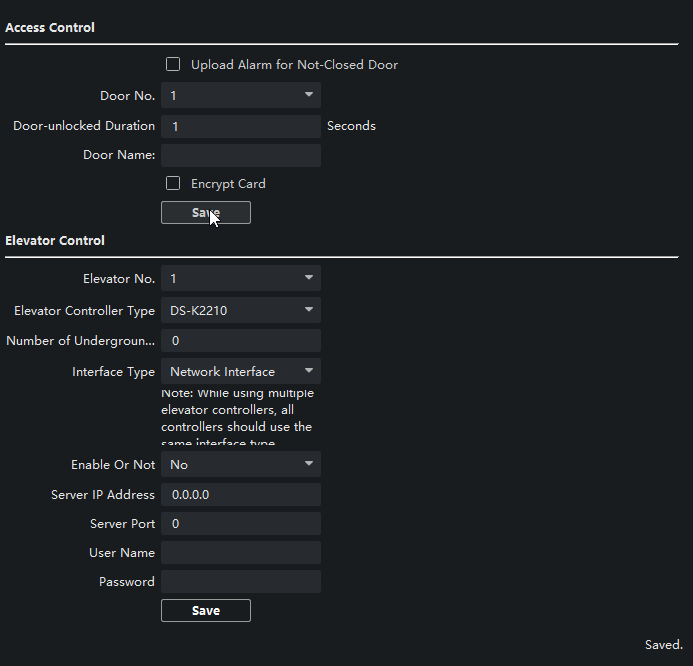Open Elevator Controller Type dropdown showing DS-K2210
Screen dimensions: 693x666
[x=240, y=311]
